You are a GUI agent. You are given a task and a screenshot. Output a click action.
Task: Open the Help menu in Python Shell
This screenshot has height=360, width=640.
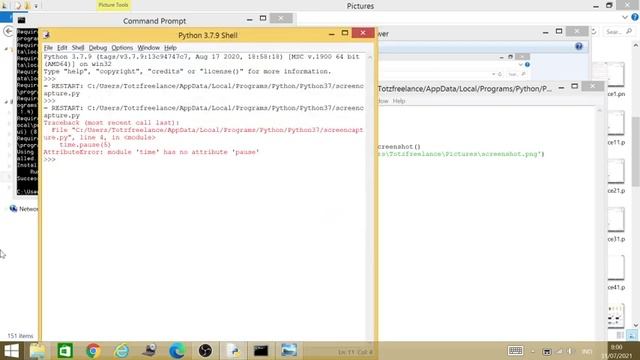170,48
